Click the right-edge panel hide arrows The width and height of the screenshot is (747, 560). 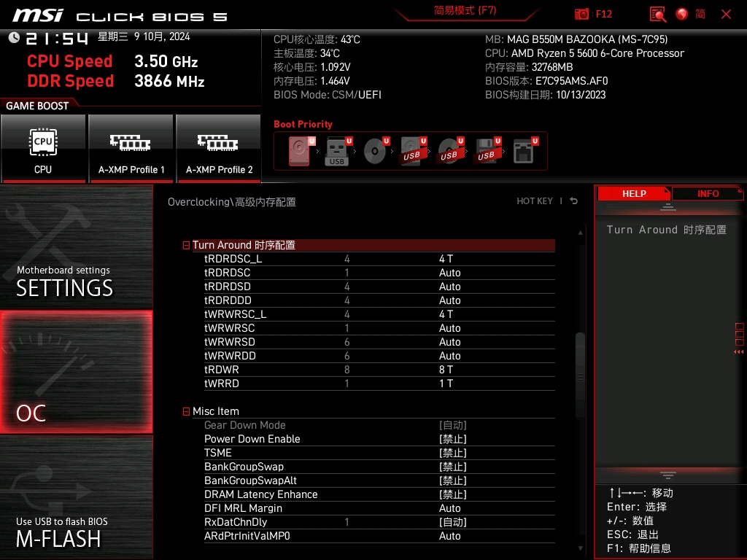tap(739, 352)
